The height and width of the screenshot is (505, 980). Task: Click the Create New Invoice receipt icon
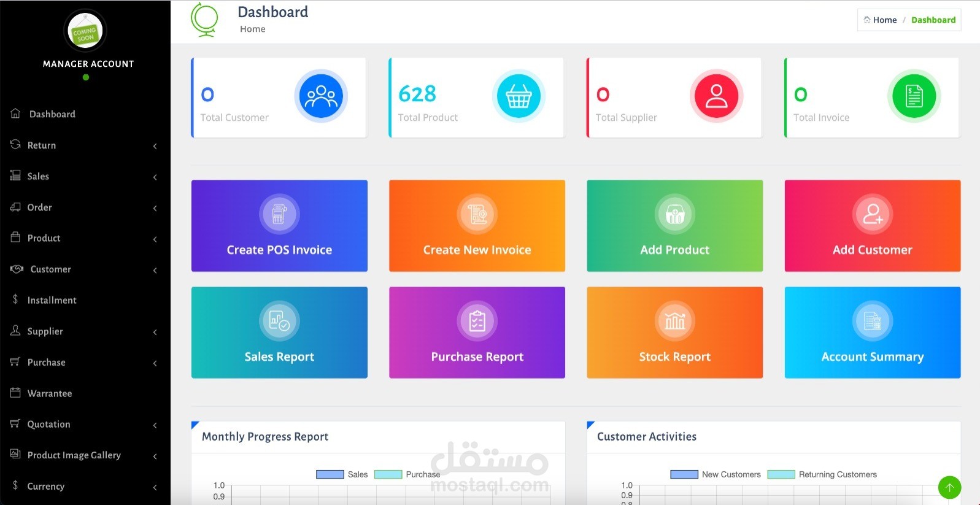coord(477,214)
